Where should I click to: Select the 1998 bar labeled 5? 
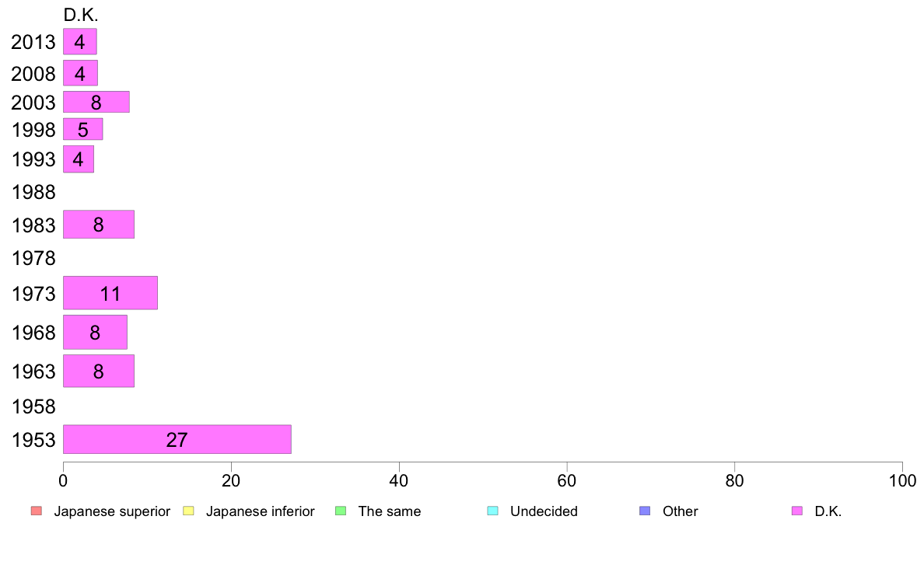(82, 129)
